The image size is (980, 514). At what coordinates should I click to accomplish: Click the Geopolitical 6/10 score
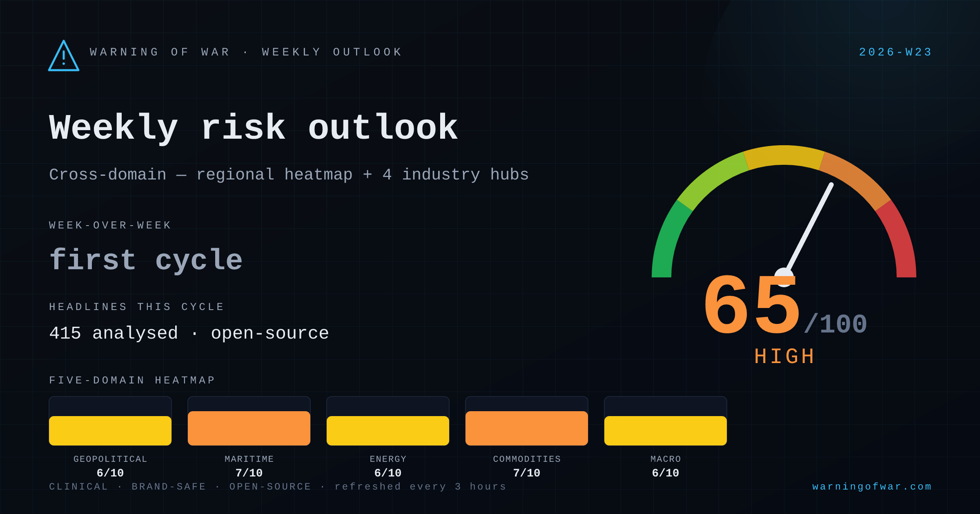coord(110,473)
